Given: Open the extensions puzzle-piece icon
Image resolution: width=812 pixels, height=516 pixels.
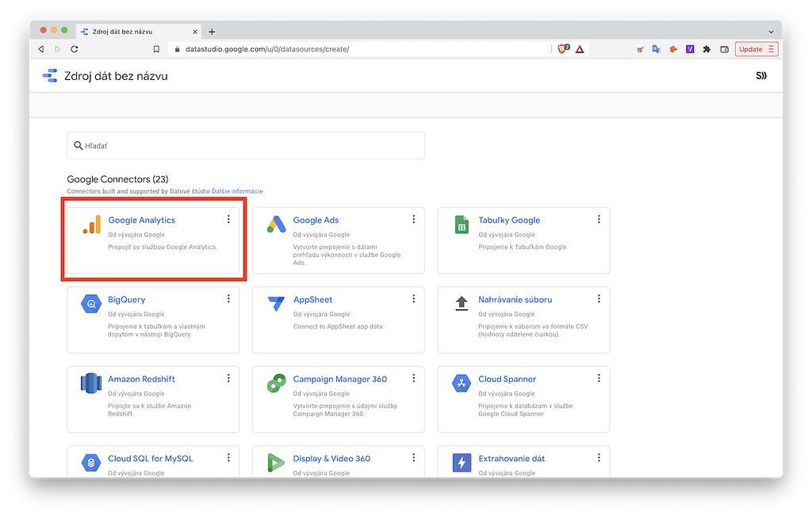Looking at the screenshot, I should coord(707,49).
